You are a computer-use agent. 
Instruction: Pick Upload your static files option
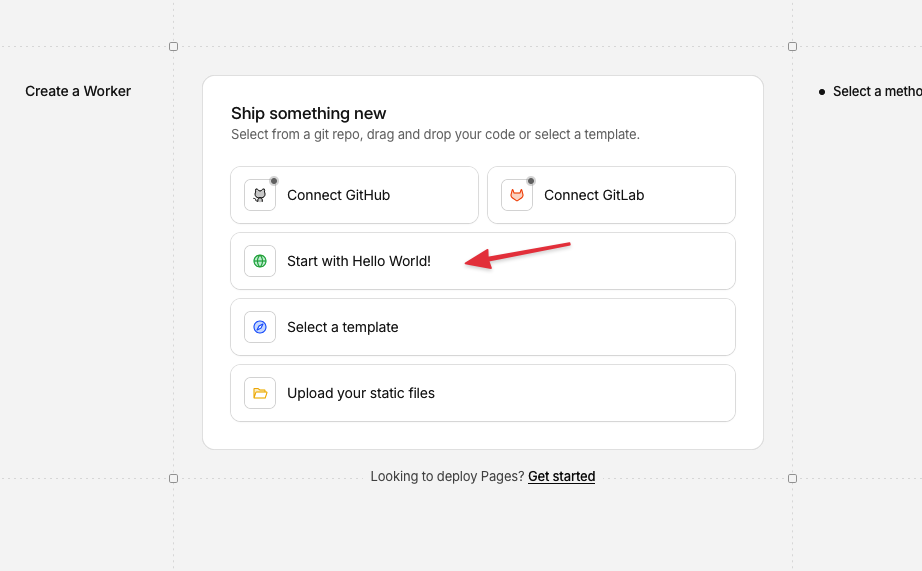click(x=361, y=393)
